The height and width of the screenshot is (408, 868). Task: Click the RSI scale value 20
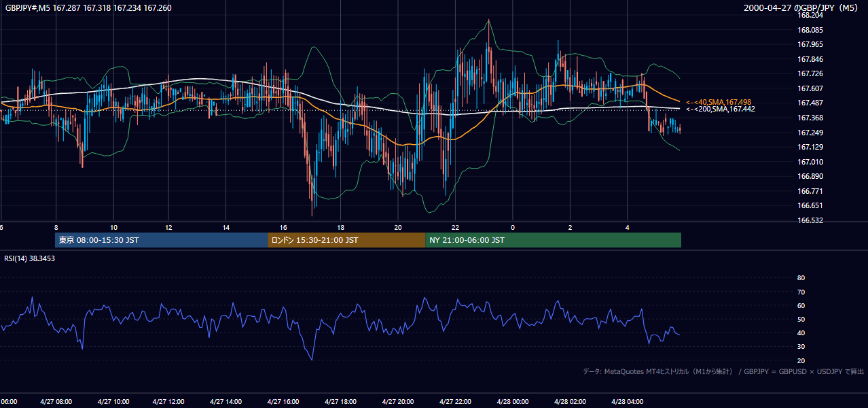[801, 360]
